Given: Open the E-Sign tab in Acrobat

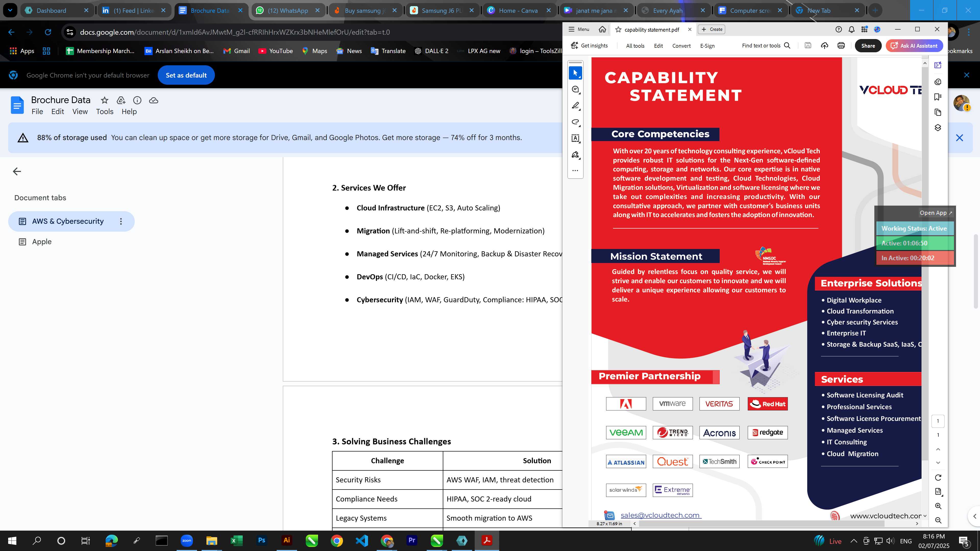Looking at the screenshot, I should [x=707, y=46].
